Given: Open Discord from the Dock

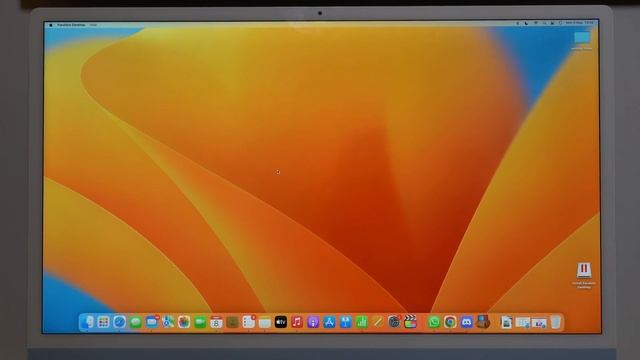Looking at the screenshot, I should 467,322.
